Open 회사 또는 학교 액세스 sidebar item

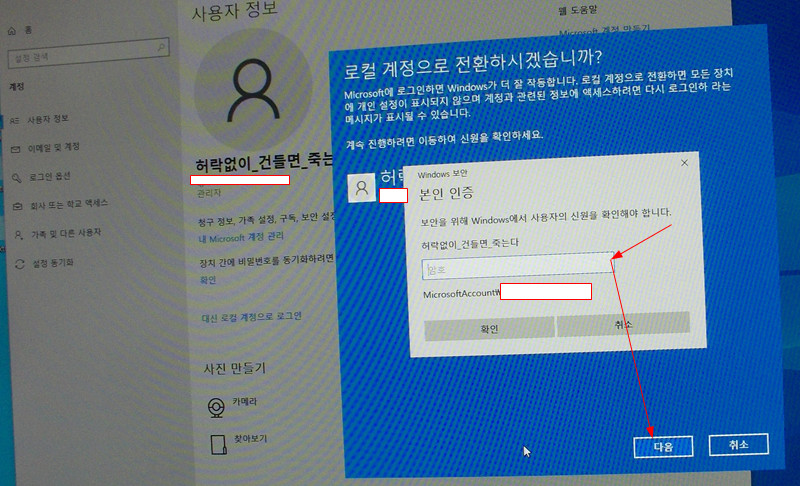pyautogui.click(x=69, y=203)
